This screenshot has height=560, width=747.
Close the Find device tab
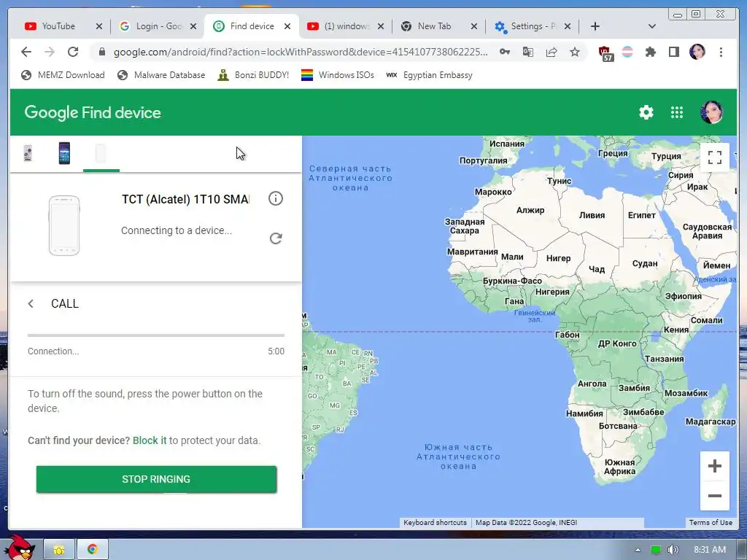(x=287, y=26)
